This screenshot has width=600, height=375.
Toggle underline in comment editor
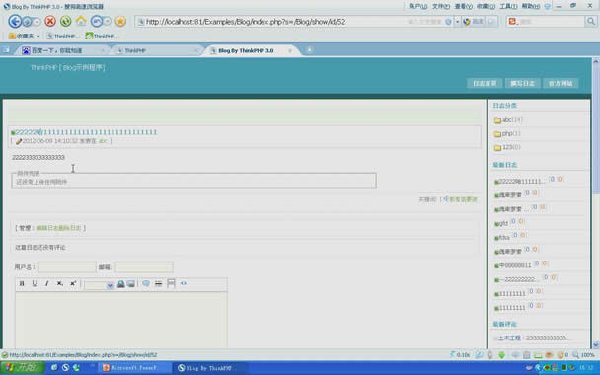coord(34,284)
